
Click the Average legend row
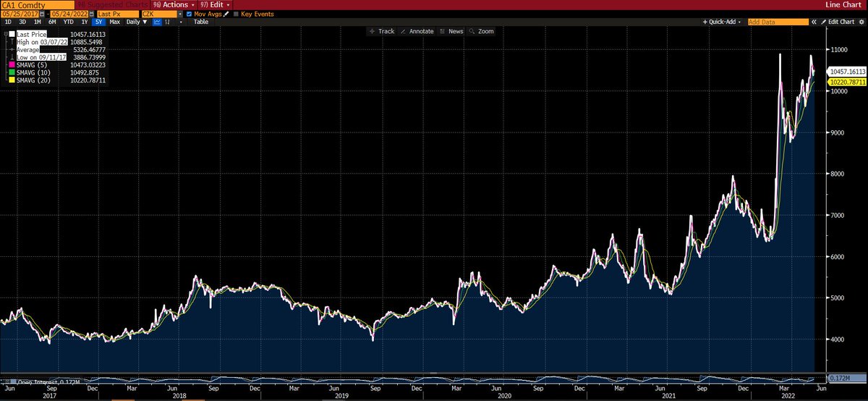point(27,49)
